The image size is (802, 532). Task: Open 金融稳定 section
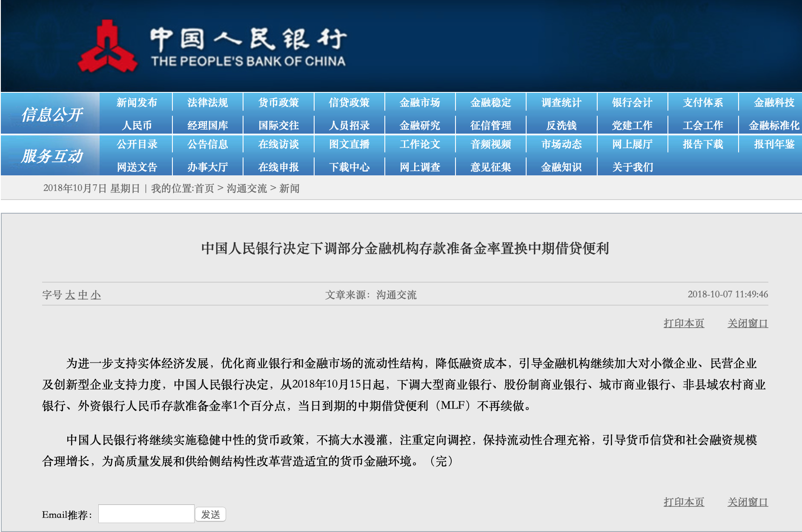(490, 103)
